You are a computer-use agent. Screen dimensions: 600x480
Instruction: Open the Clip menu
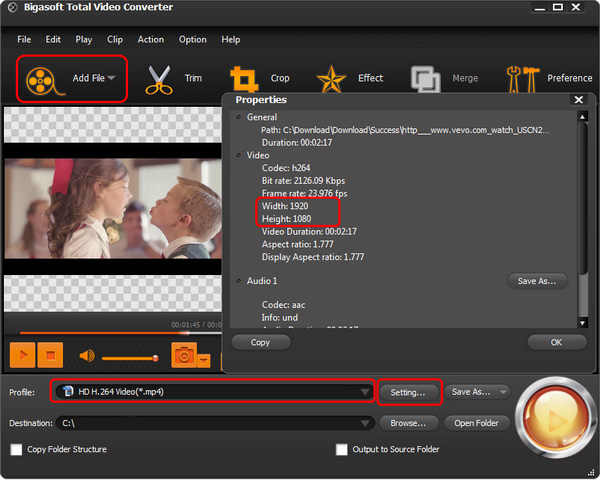click(115, 39)
